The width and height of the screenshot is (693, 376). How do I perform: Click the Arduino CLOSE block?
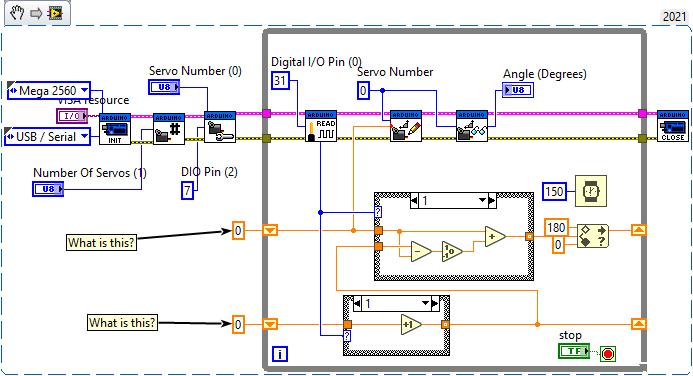point(673,126)
